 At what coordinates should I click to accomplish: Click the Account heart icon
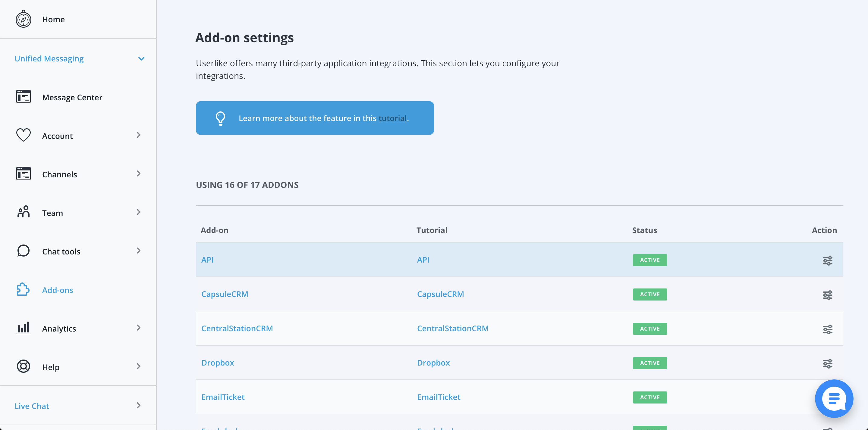point(23,135)
